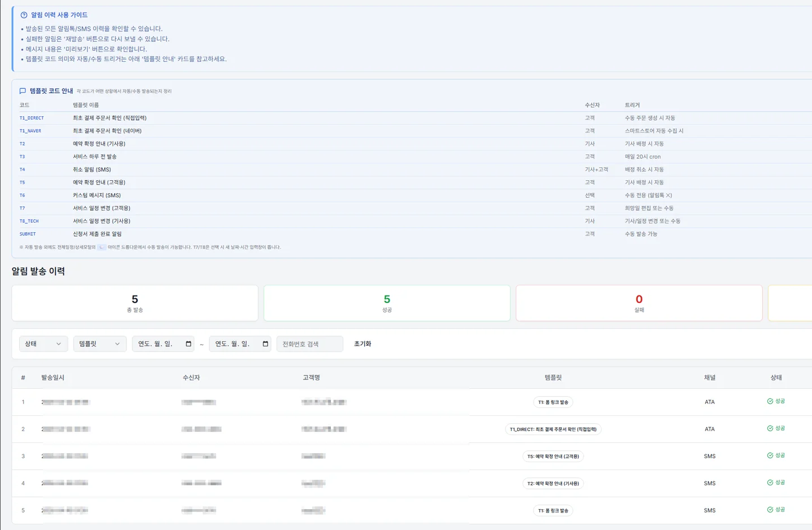Click the 기사+고객 recipient cell

point(597,170)
